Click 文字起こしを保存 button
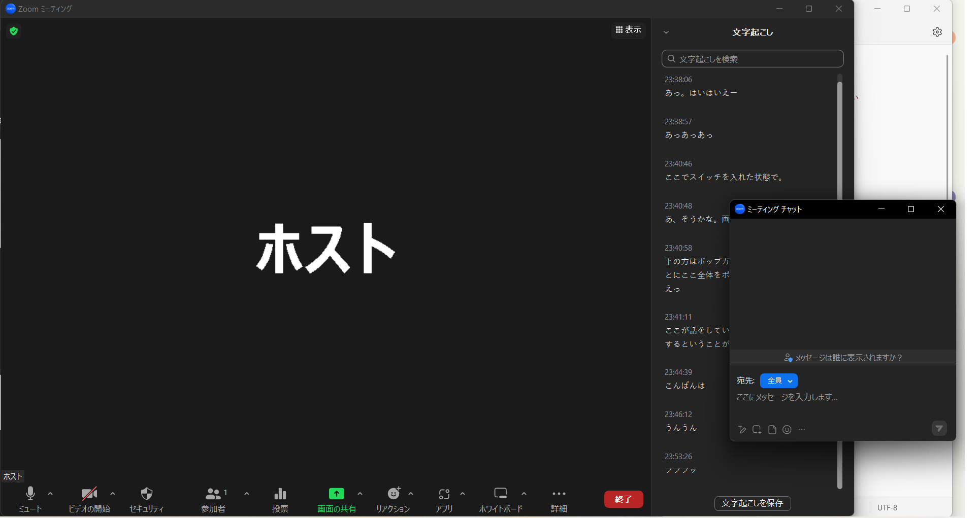 [x=752, y=503]
